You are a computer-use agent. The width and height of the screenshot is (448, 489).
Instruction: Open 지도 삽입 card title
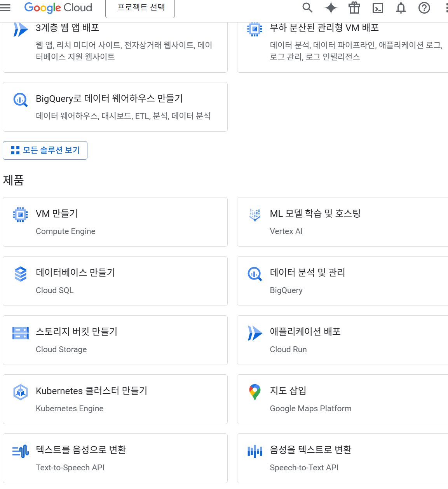[x=288, y=391]
